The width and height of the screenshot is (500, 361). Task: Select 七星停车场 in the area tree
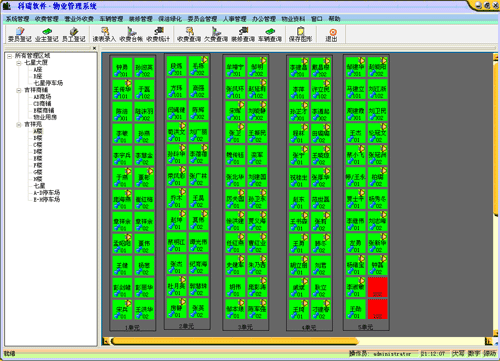(48, 83)
